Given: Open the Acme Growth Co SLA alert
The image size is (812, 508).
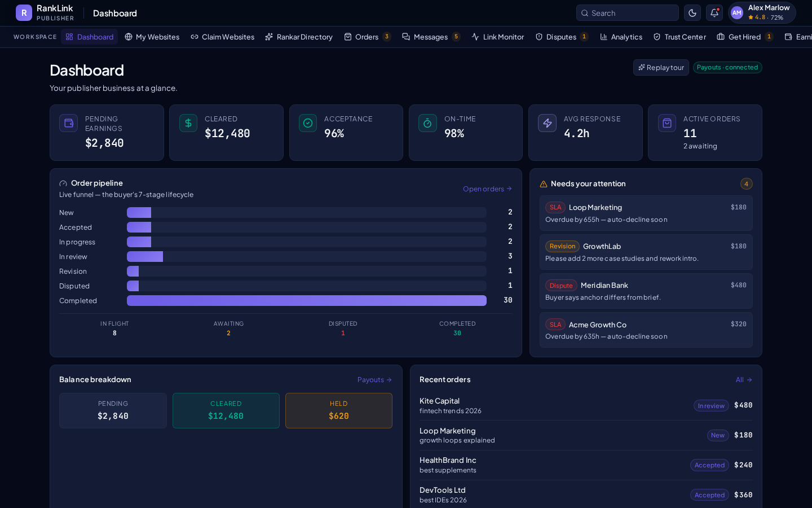Looking at the screenshot, I should tap(646, 330).
